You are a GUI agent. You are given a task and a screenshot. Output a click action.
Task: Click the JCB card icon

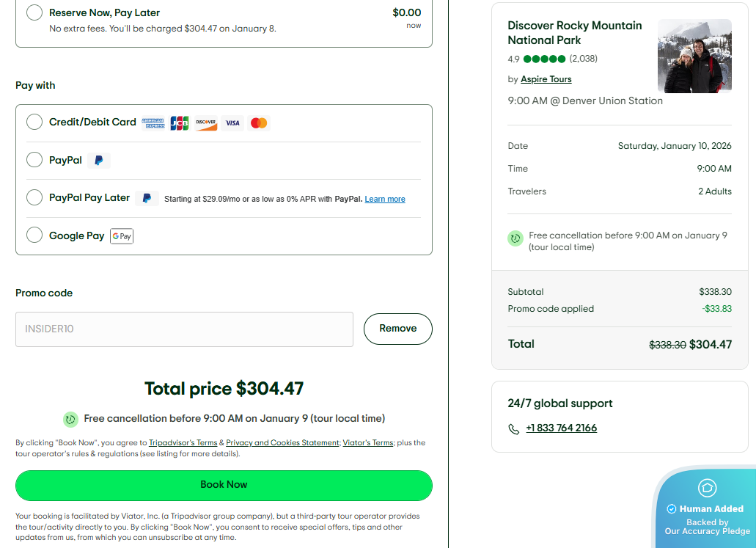[180, 123]
